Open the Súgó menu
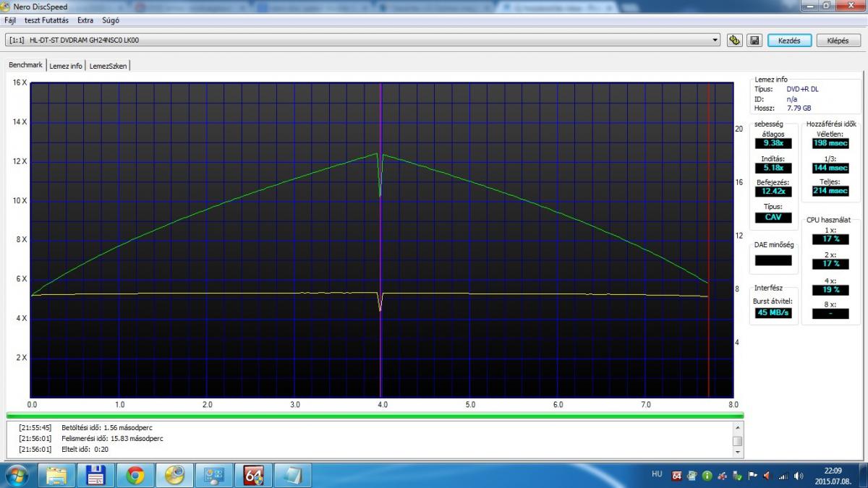Image resolution: width=868 pixels, height=488 pixels. pyautogui.click(x=111, y=20)
